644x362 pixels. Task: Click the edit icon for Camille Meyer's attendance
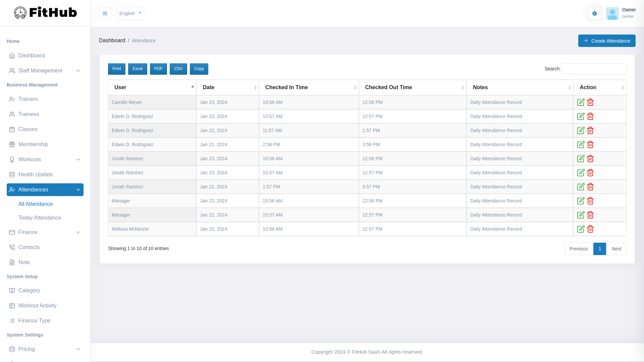point(581,102)
